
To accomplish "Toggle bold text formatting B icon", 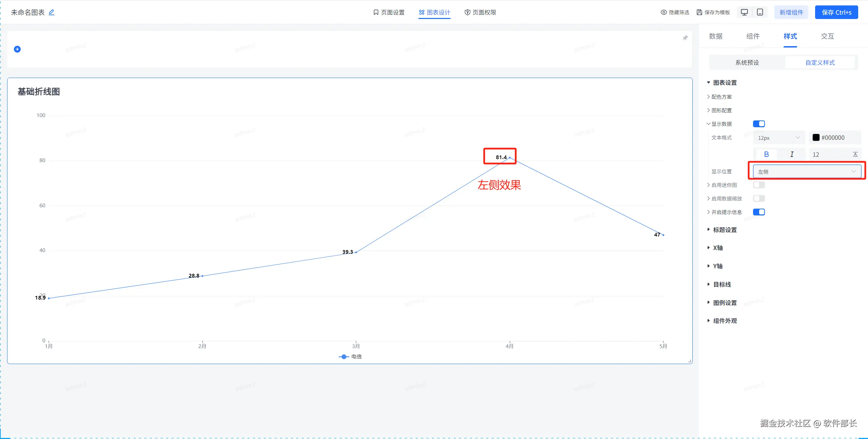I will point(766,154).
